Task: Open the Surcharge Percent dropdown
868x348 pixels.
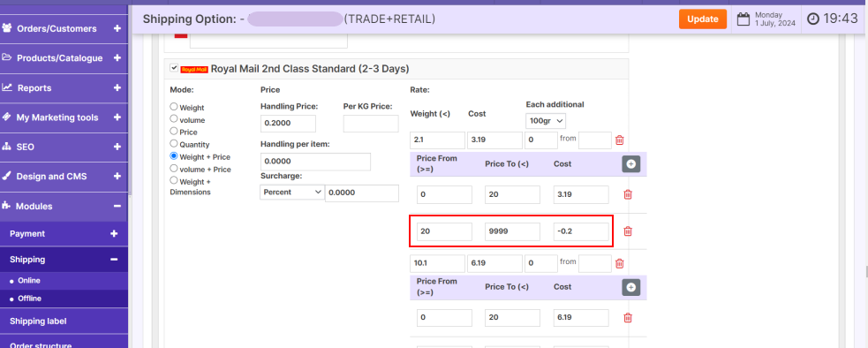Action: tap(291, 192)
